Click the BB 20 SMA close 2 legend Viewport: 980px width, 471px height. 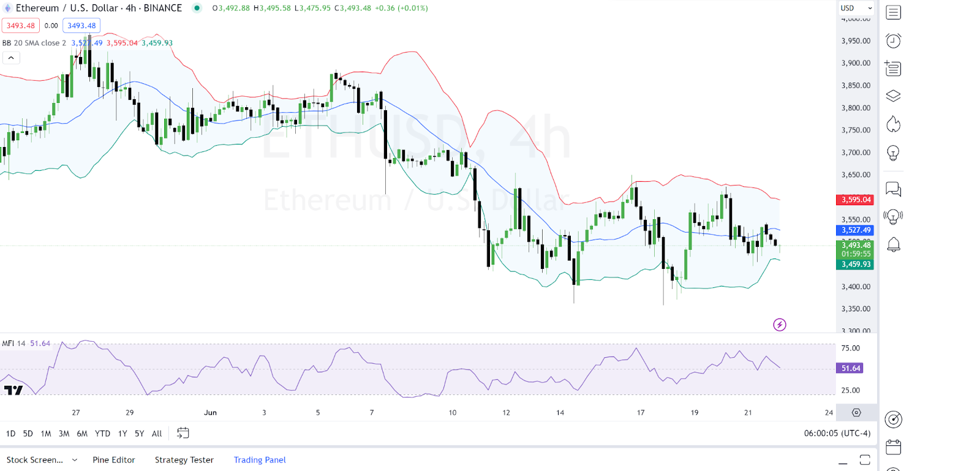pyautogui.click(x=34, y=43)
